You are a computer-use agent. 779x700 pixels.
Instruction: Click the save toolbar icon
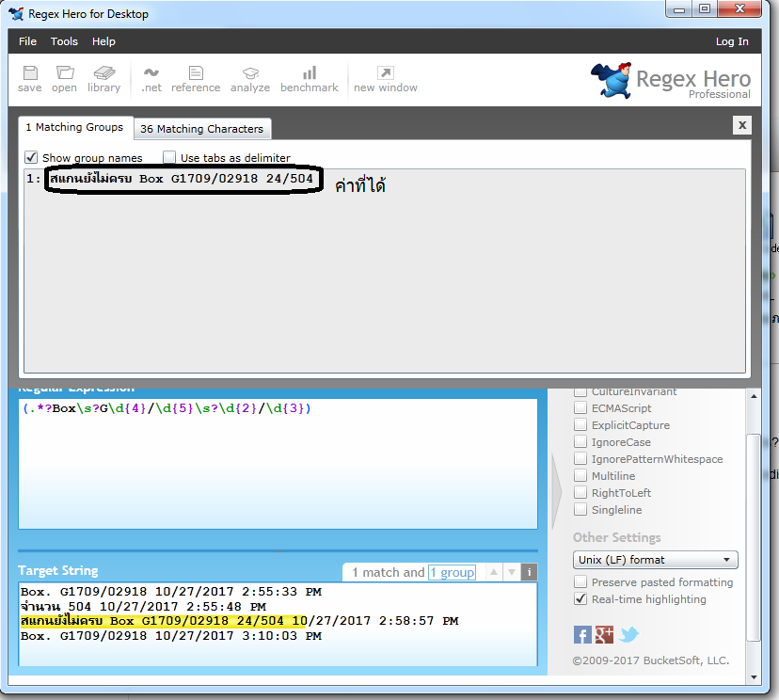pyautogui.click(x=30, y=79)
